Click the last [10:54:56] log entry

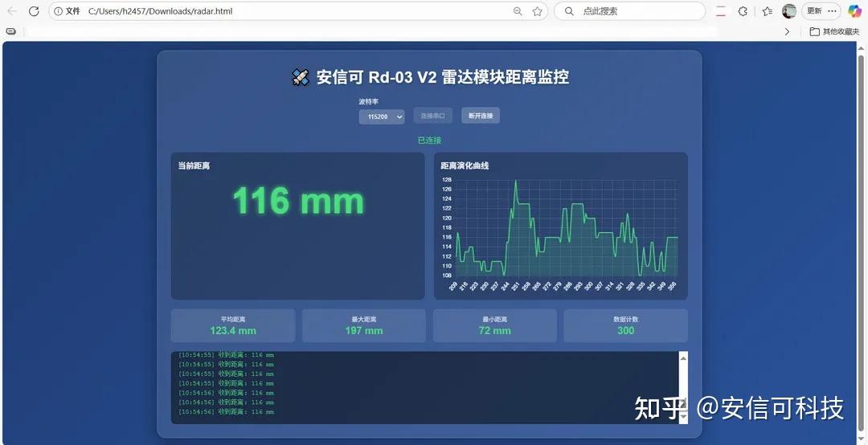pos(226,412)
